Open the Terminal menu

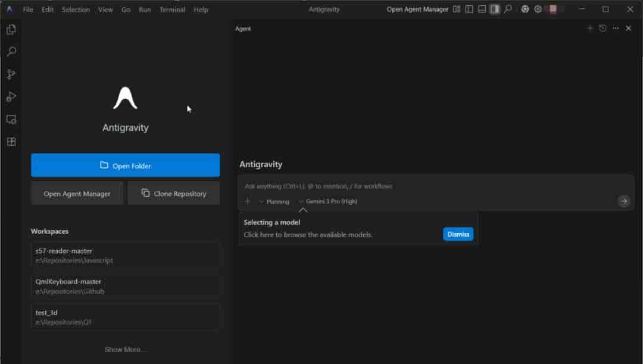[x=172, y=10]
